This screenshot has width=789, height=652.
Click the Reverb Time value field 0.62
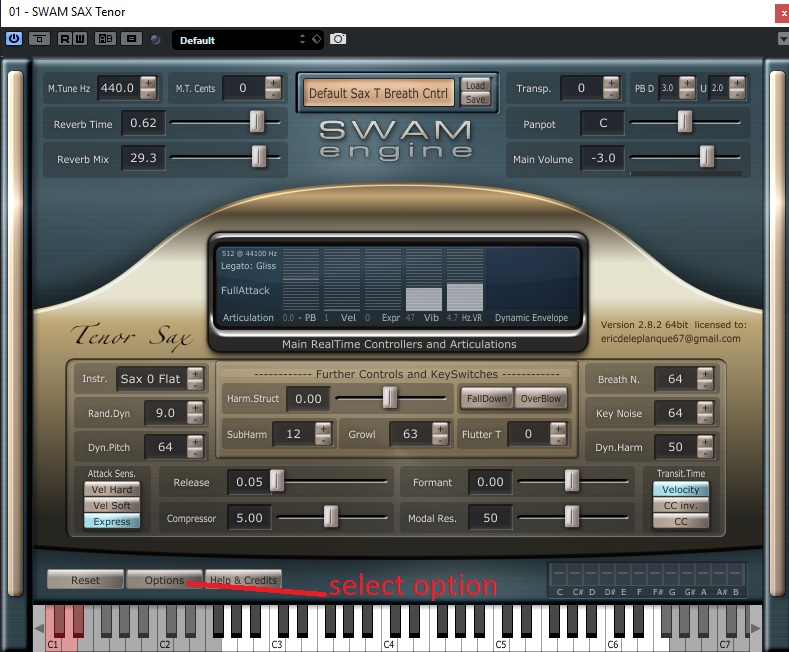coord(143,123)
